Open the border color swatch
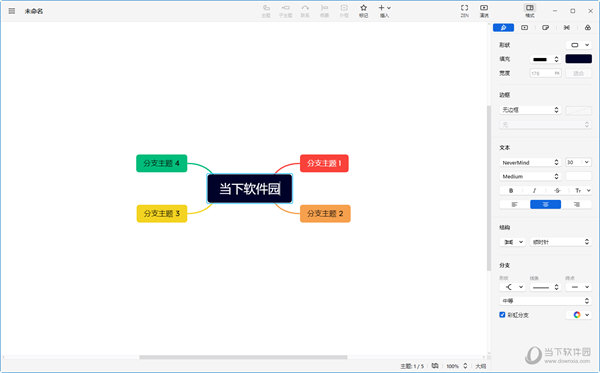 pyautogui.click(x=579, y=110)
